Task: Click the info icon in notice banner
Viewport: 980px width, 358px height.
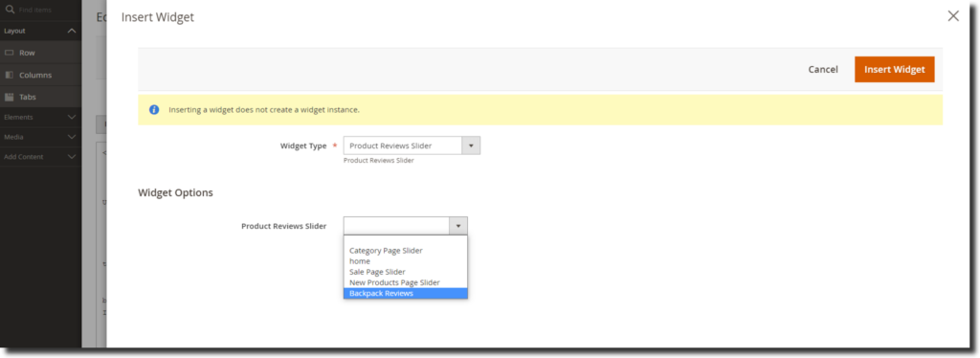Action: [x=154, y=110]
